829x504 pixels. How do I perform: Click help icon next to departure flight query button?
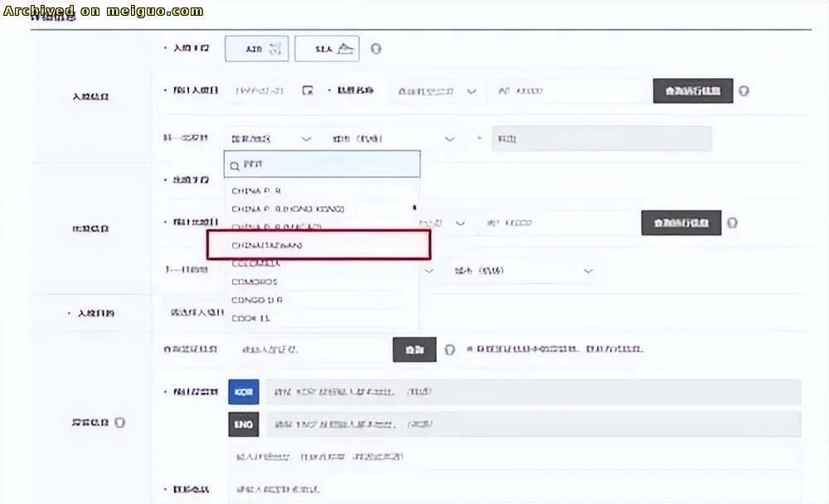732,223
